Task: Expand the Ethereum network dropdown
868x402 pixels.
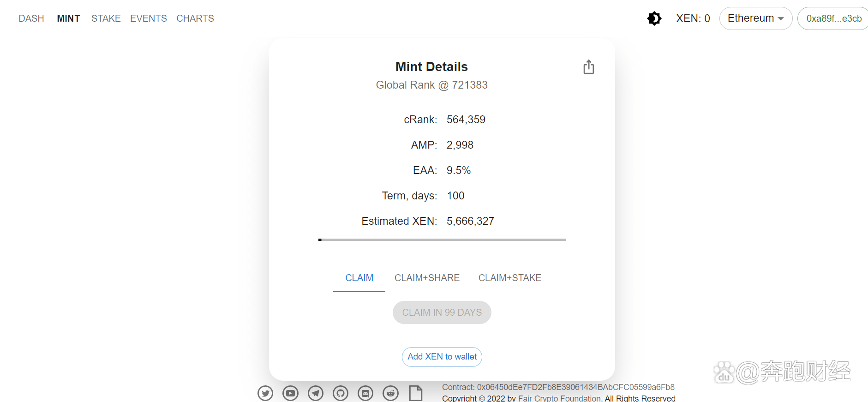Action: (x=755, y=18)
